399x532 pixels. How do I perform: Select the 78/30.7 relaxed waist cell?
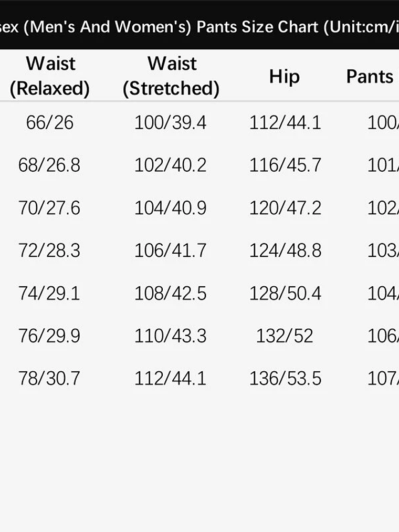[49, 378]
